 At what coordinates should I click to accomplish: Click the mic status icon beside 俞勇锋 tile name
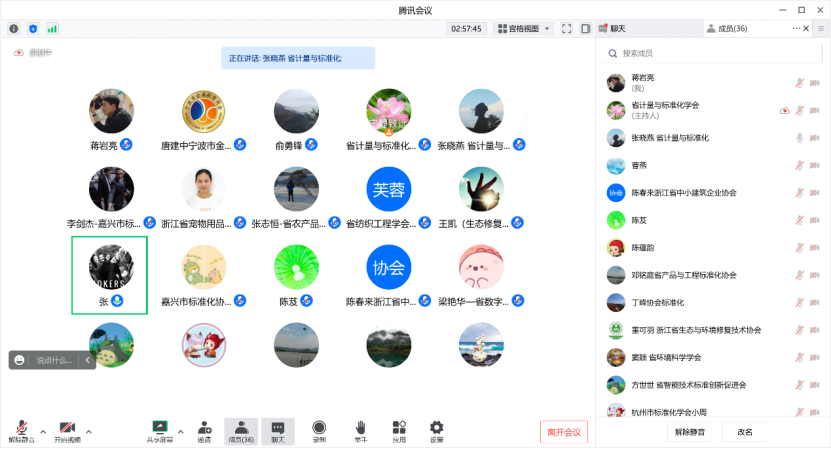click(311, 144)
